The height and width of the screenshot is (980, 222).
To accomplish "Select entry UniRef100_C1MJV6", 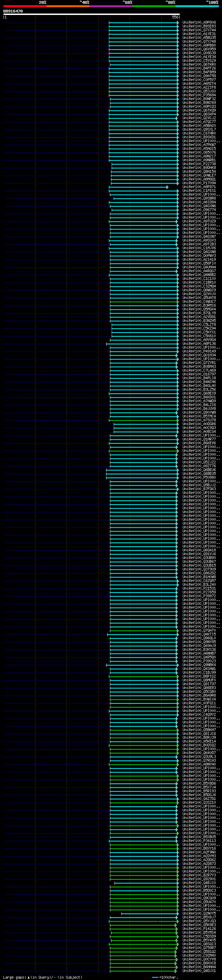I will point(199,248).
